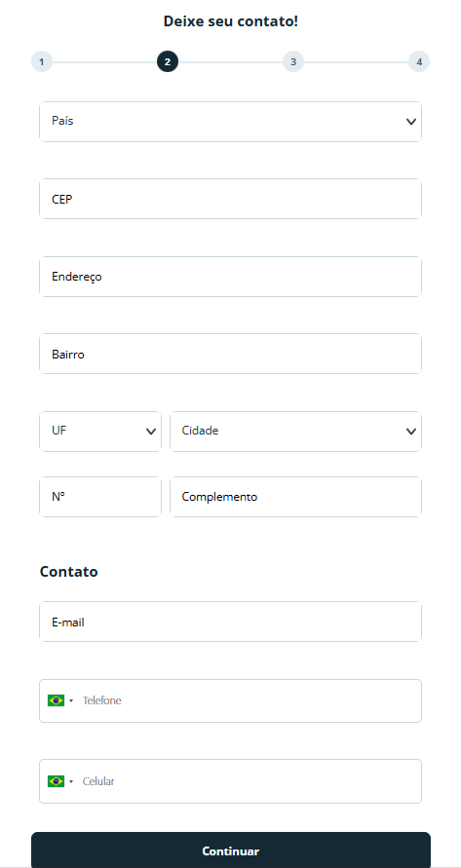Click the Celular number input
461x868 pixels.
(250, 781)
